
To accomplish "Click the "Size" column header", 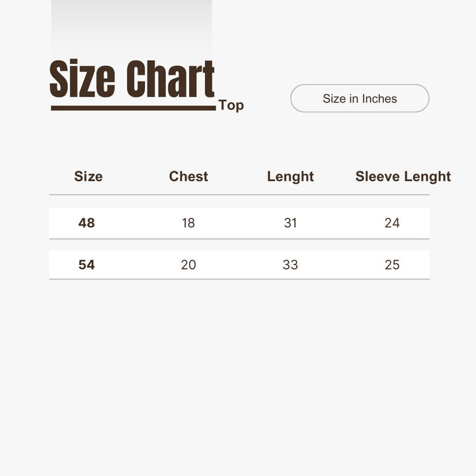I will click(88, 177).
